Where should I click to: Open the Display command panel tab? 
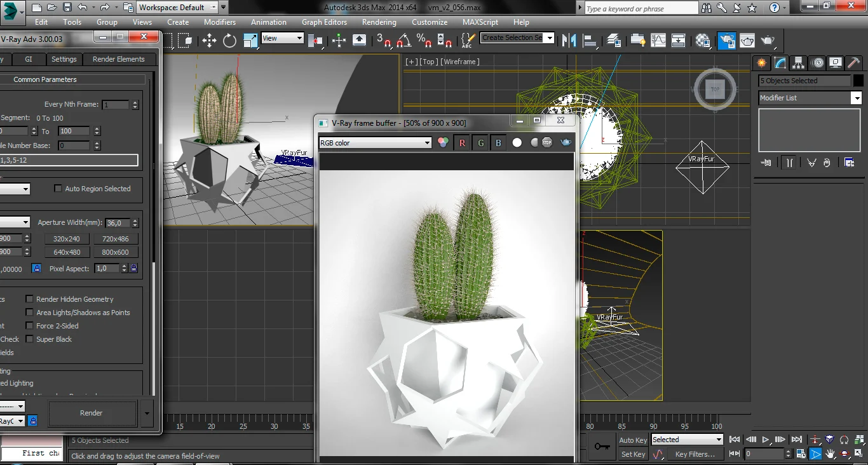[836, 62]
